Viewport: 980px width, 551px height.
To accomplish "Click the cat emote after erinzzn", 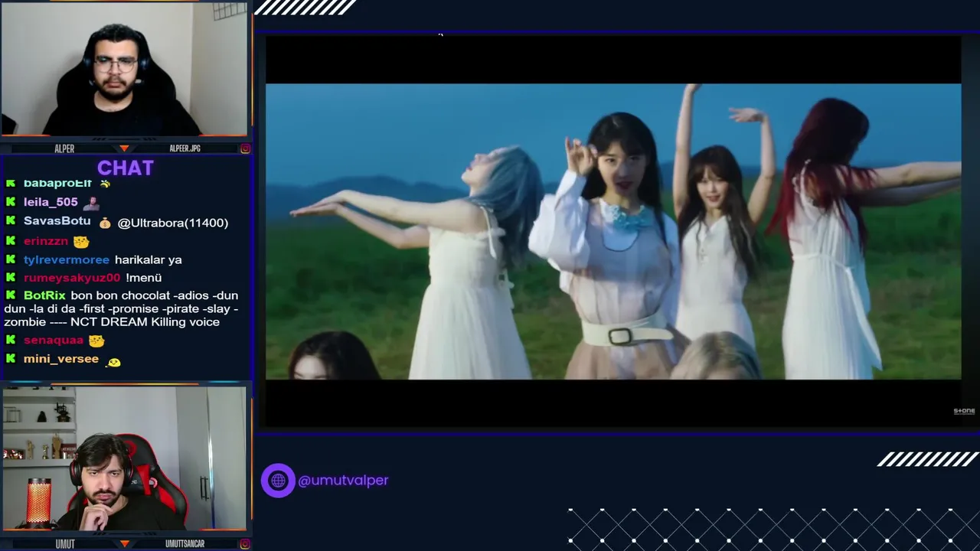I will tap(81, 242).
